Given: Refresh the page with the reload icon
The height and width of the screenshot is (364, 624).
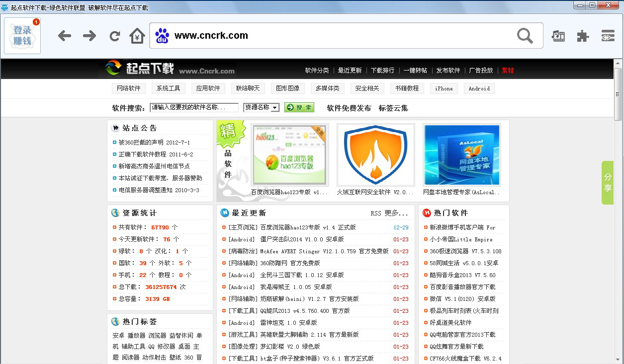Looking at the screenshot, I should [114, 36].
